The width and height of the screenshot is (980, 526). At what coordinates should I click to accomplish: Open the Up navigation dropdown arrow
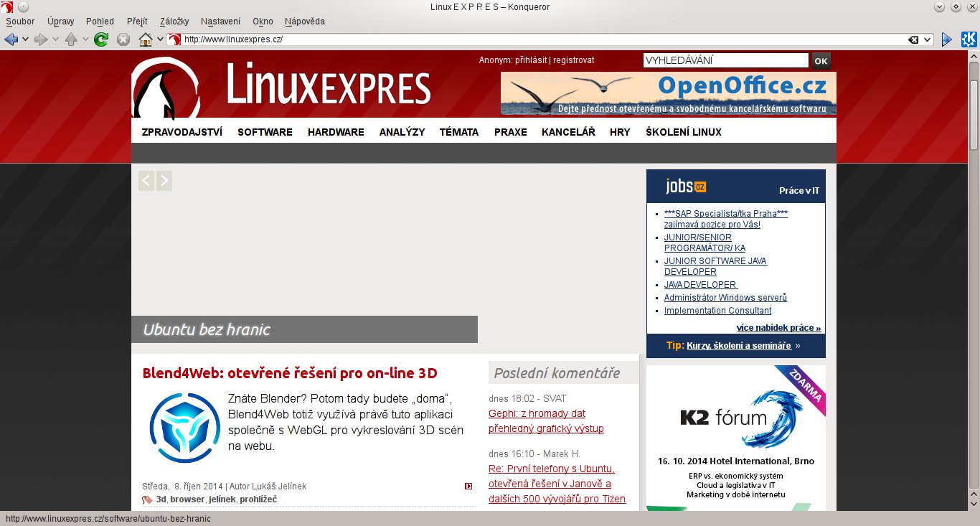pos(85,39)
